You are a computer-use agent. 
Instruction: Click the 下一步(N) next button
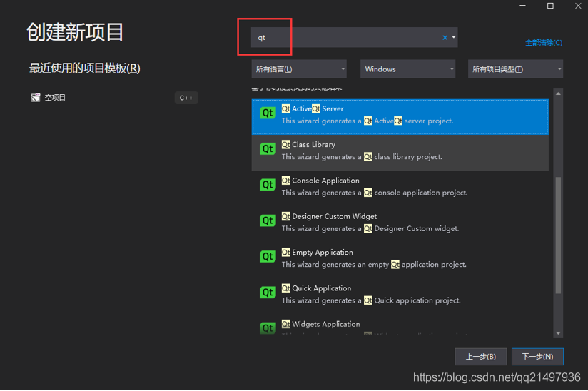coord(537,357)
